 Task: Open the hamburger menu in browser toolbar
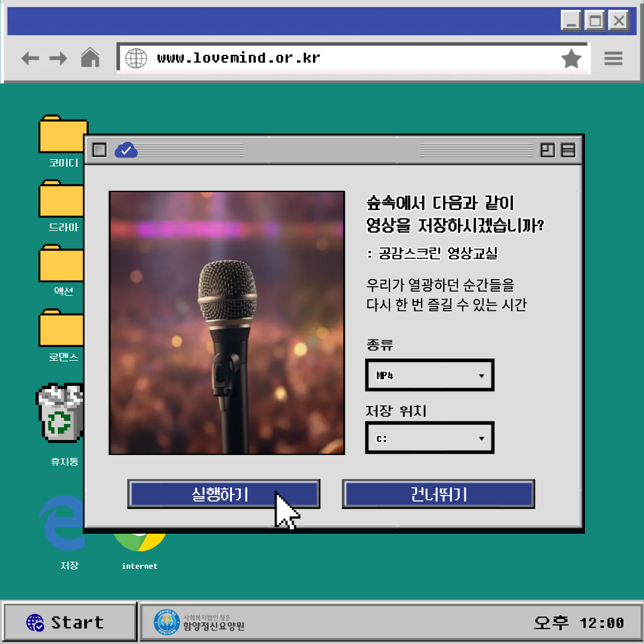(613, 58)
